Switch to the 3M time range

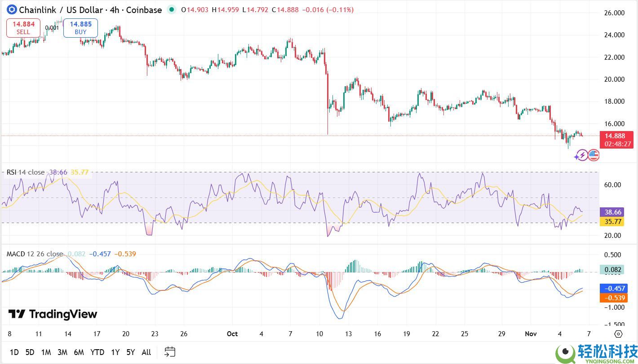(x=62, y=352)
